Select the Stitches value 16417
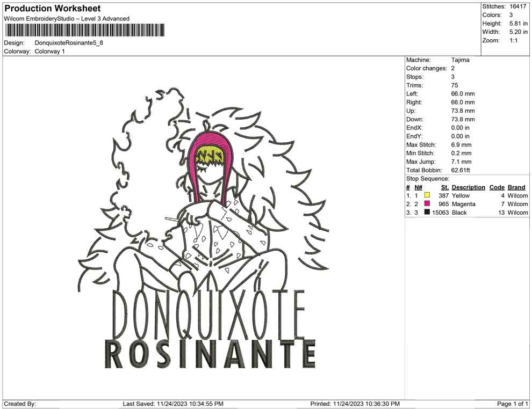The height and width of the screenshot is (409, 532). coord(517,6)
